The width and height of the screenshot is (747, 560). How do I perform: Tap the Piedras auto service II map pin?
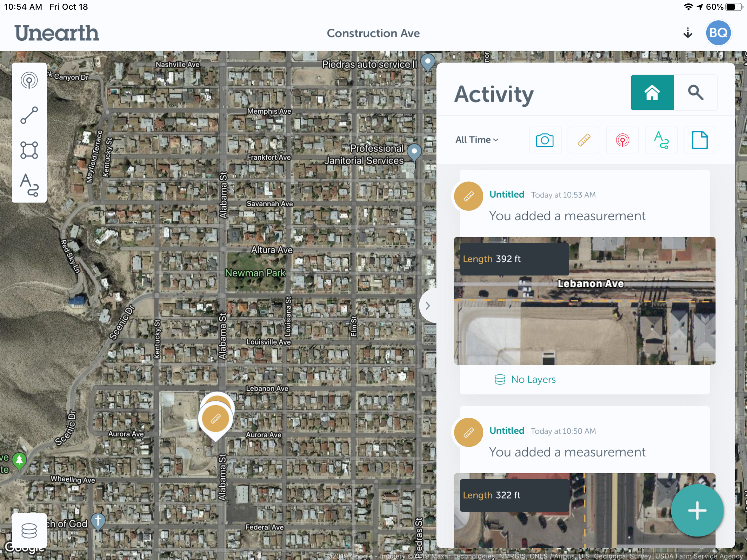pos(428,63)
